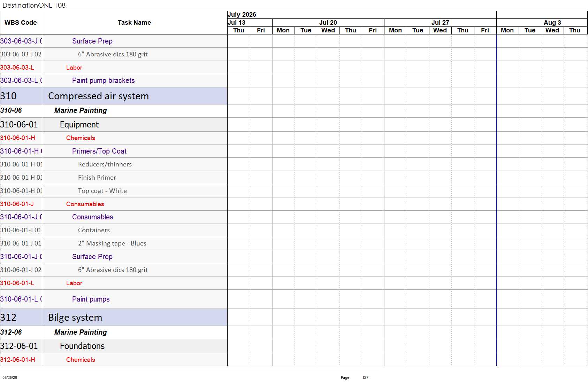Click WBS code 303-06-03-L
The width and height of the screenshot is (588, 382).
click(x=17, y=68)
